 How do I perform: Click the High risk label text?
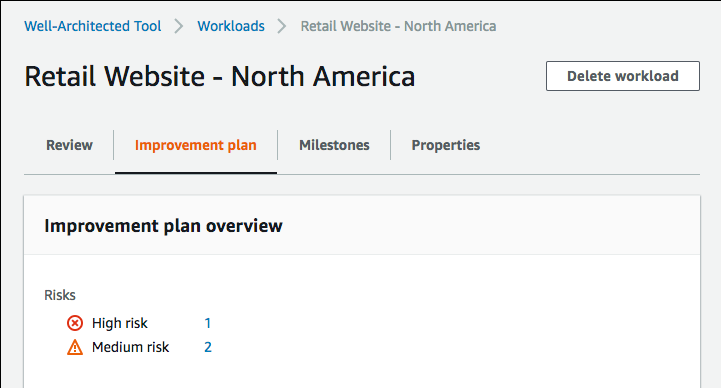[x=120, y=323]
